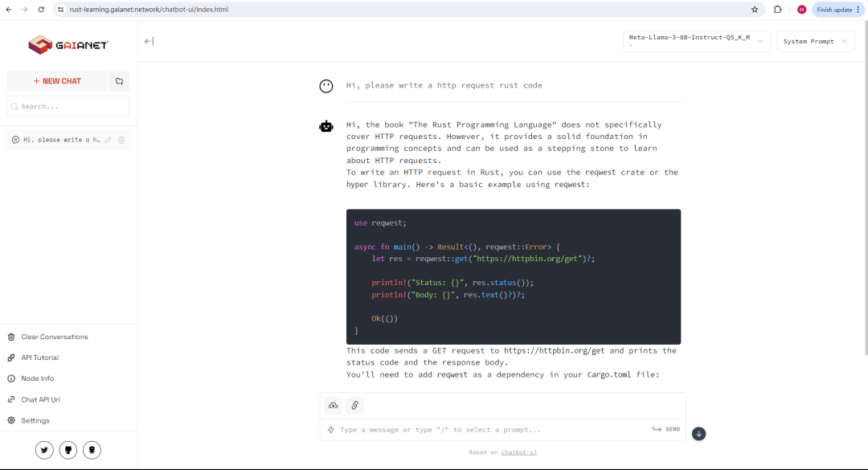The height and width of the screenshot is (470, 868).
Task: Select the conversation 'Hi, please write a h…'
Action: [x=56, y=139]
